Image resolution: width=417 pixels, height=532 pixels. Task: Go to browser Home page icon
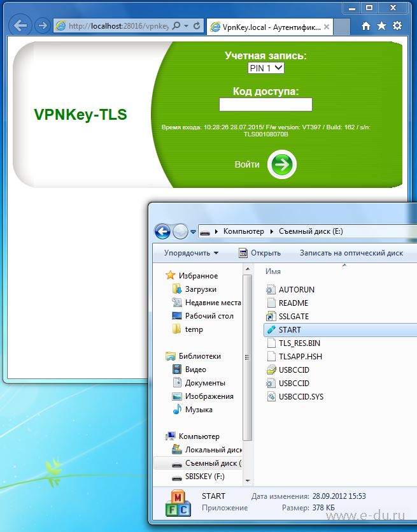pos(366,25)
